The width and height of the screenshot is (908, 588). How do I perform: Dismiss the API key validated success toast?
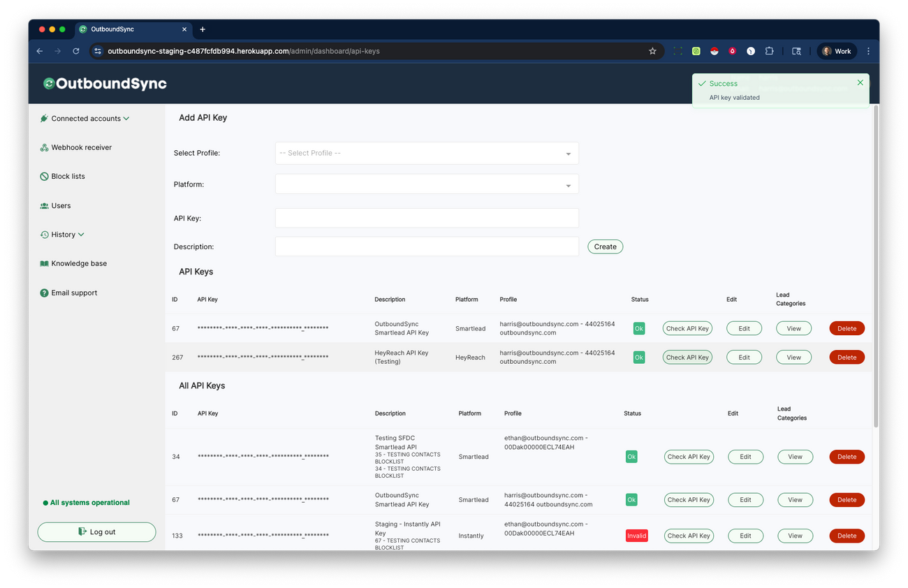pos(860,82)
